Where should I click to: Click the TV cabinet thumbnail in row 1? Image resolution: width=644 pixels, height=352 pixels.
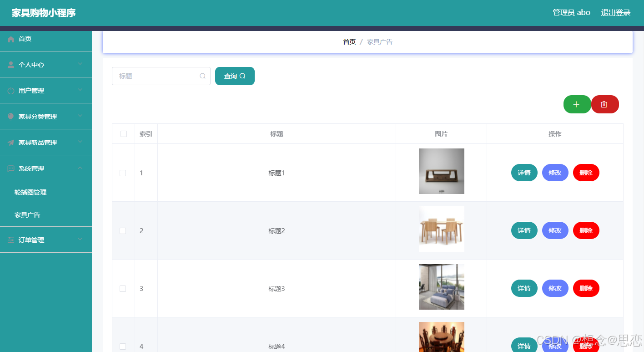click(x=442, y=171)
